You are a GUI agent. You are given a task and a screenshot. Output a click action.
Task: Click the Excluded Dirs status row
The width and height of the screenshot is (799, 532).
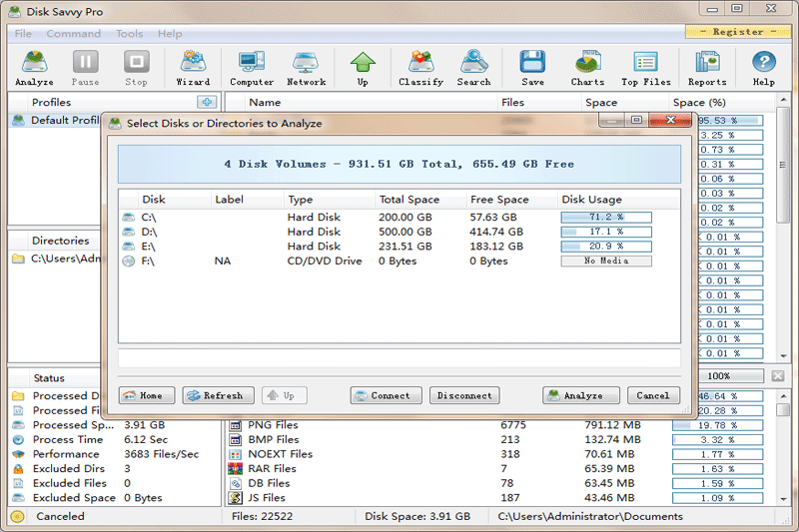coord(115,468)
